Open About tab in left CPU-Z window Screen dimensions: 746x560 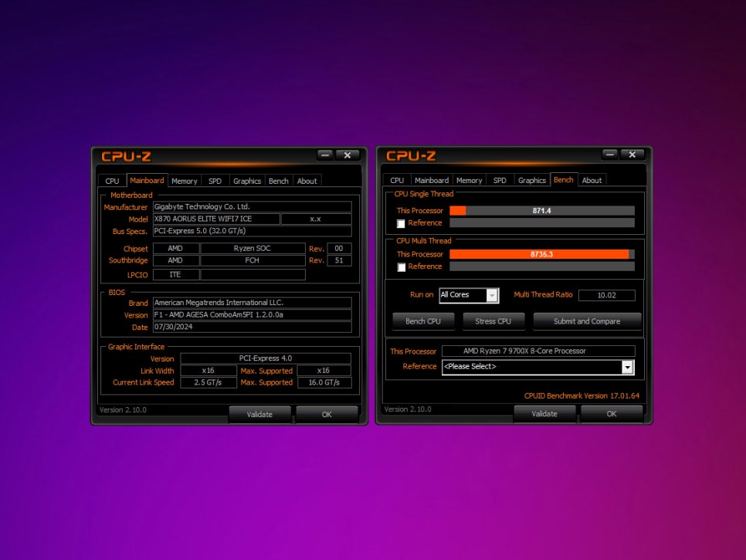[307, 181]
